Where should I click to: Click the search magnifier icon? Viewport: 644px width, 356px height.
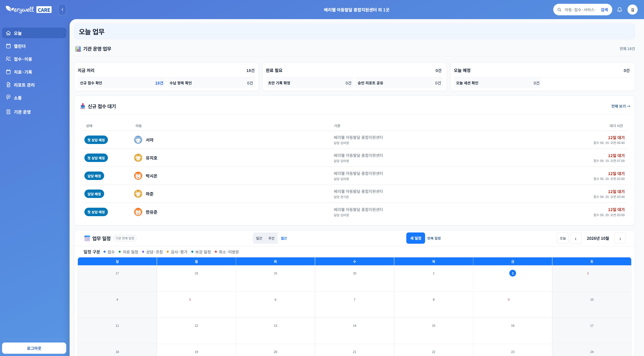pos(559,10)
